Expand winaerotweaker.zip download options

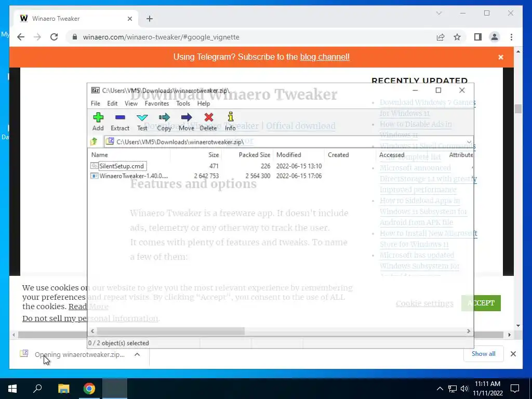tap(137, 354)
